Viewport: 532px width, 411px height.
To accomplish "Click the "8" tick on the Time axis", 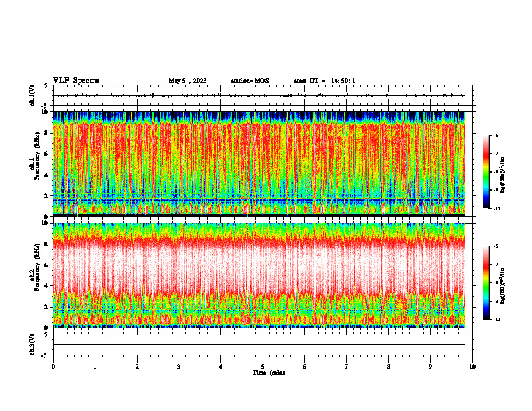I will [388, 367].
